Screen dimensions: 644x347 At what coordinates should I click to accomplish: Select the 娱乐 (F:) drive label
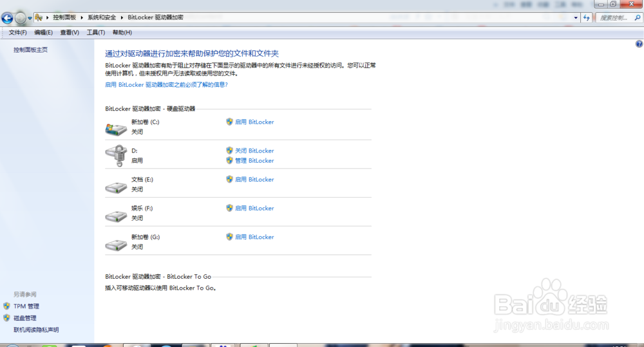click(x=142, y=208)
